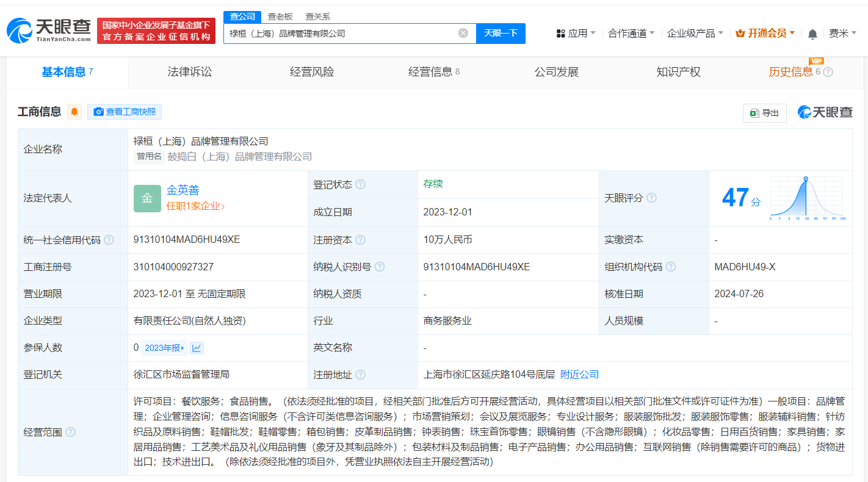Image resolution: width=868 pixels, height=482 pixels.
Task: Open the 附近公司 link
Action: (579, 374)
